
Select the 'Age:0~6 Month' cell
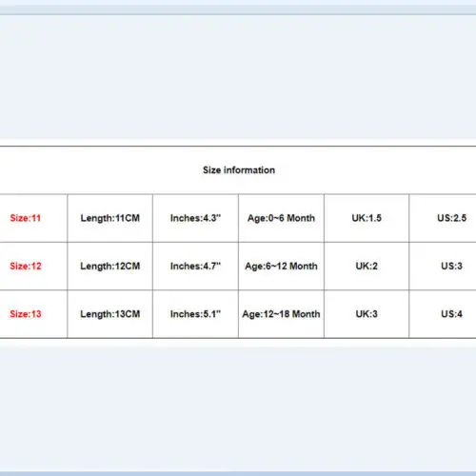[281, 218]
